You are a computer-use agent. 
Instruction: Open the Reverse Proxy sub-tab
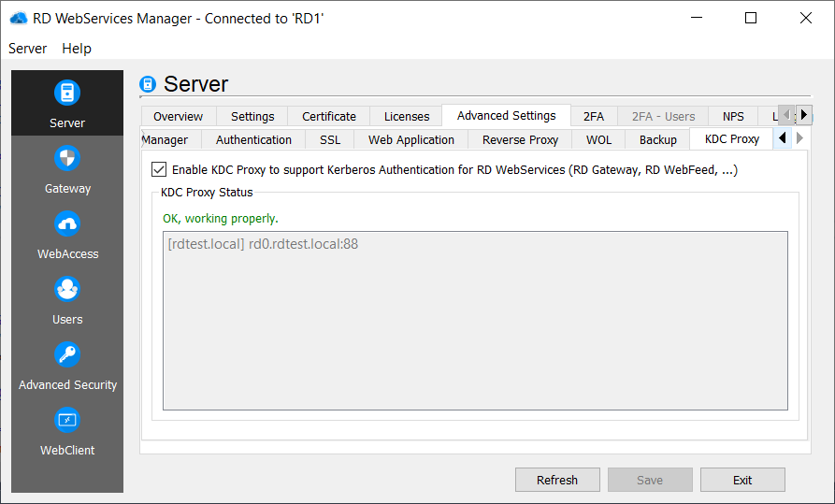[x=520, y=139]
